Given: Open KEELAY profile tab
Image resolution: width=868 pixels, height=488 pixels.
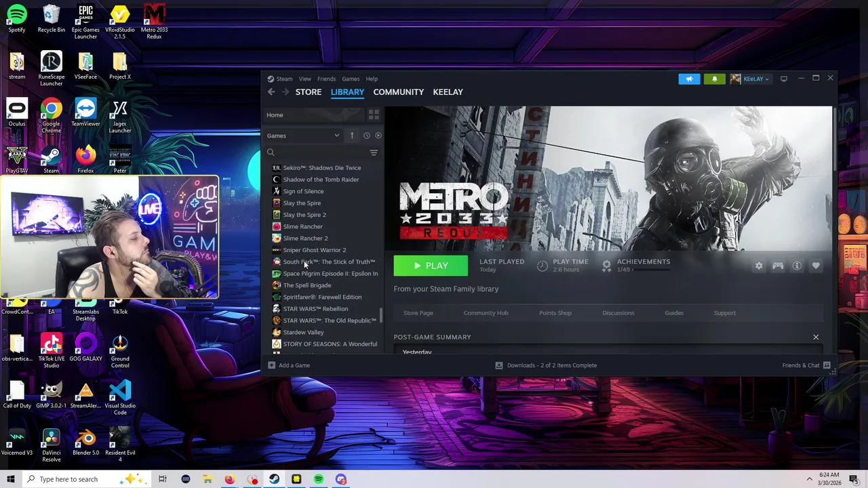Looking at the screenshot, I should (x=448, y=92).
